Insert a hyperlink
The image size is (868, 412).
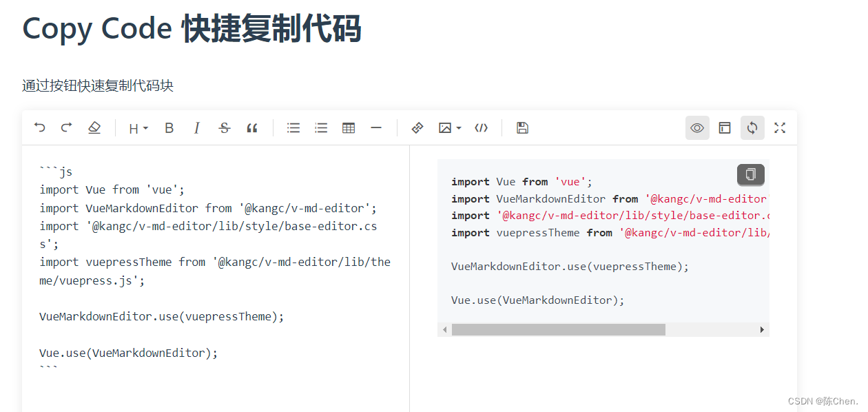[x=417, y=127]
